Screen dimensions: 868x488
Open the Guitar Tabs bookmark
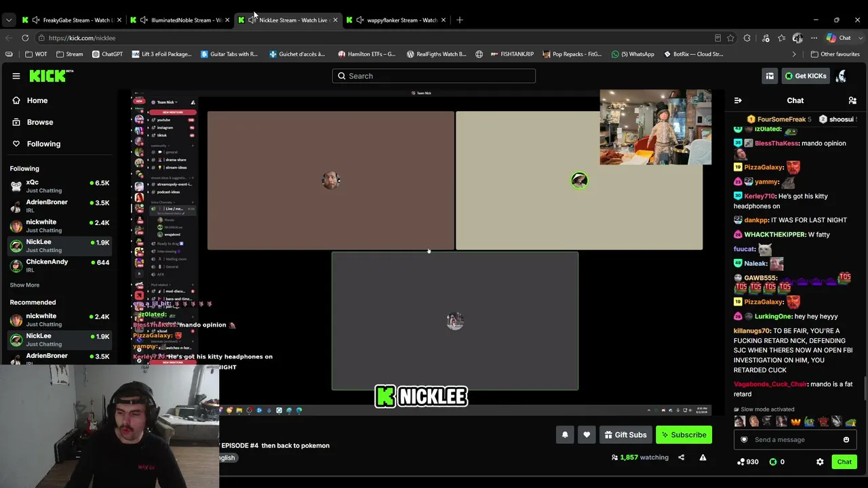(229, 54)
